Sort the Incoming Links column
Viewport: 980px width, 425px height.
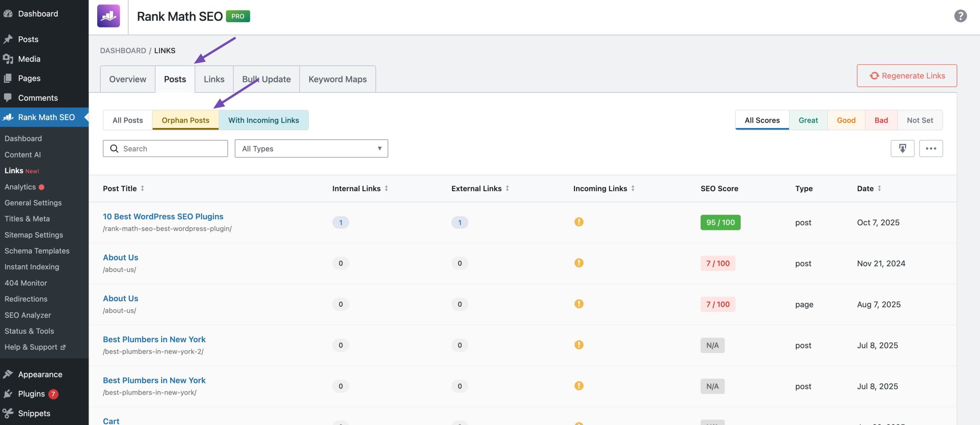[633, 188]
